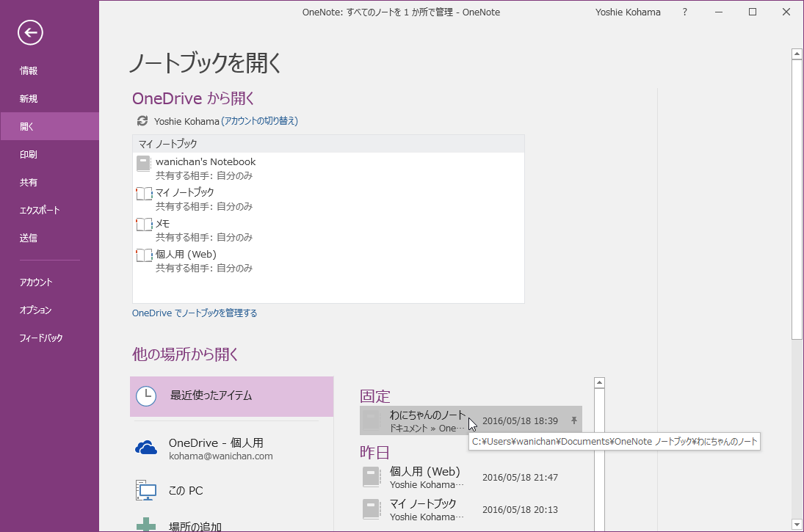This screenshot has width=804, height=532.
Task: Click the マイ ノートブック list header
Action: [x=328, y=144]
